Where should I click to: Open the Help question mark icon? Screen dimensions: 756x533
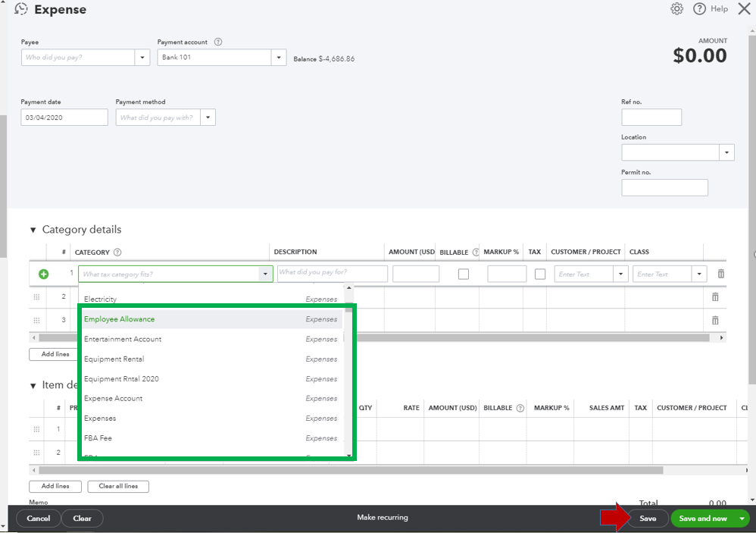click(x=699, y=8)
